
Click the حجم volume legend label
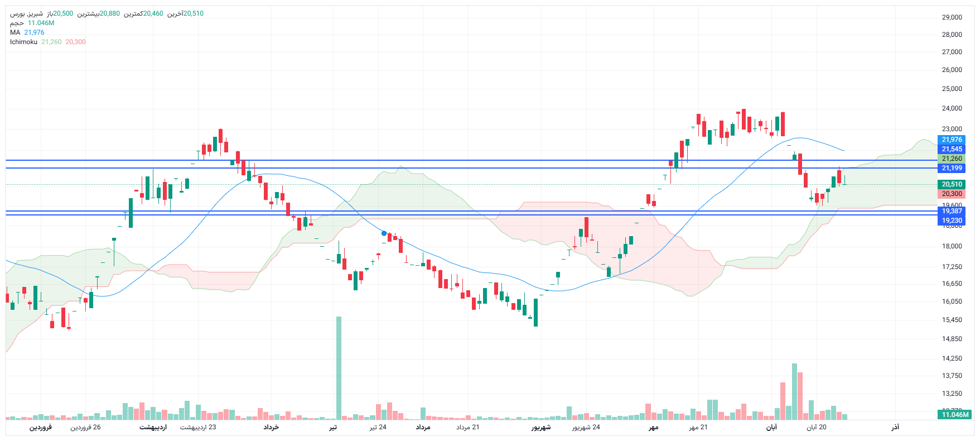[x=17, y=23]
